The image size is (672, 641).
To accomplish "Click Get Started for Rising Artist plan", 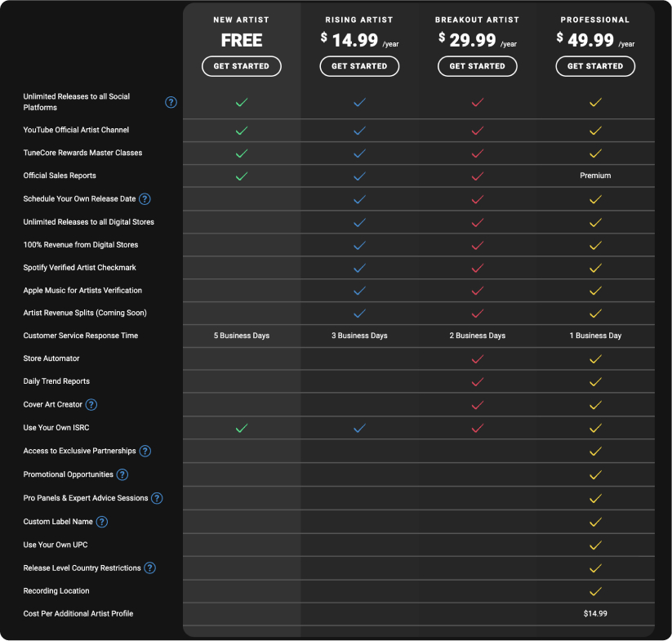I will pyautogui.click(x=359, y=66).
